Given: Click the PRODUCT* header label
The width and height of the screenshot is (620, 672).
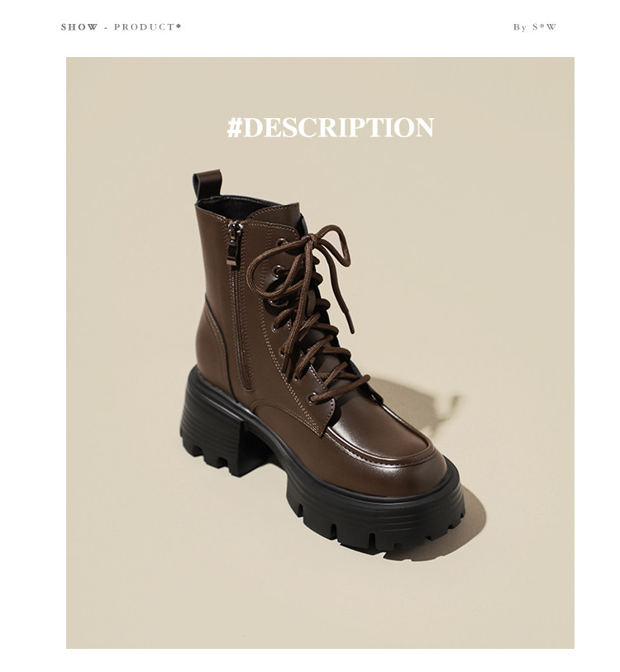Looking at the screenshot, I should [x=148, y=27].
